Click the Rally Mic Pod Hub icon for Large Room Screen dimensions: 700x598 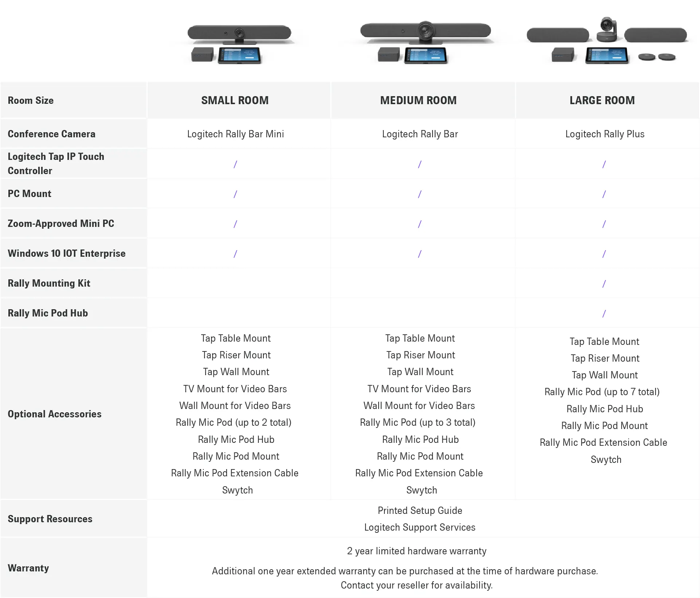[605, 313]
